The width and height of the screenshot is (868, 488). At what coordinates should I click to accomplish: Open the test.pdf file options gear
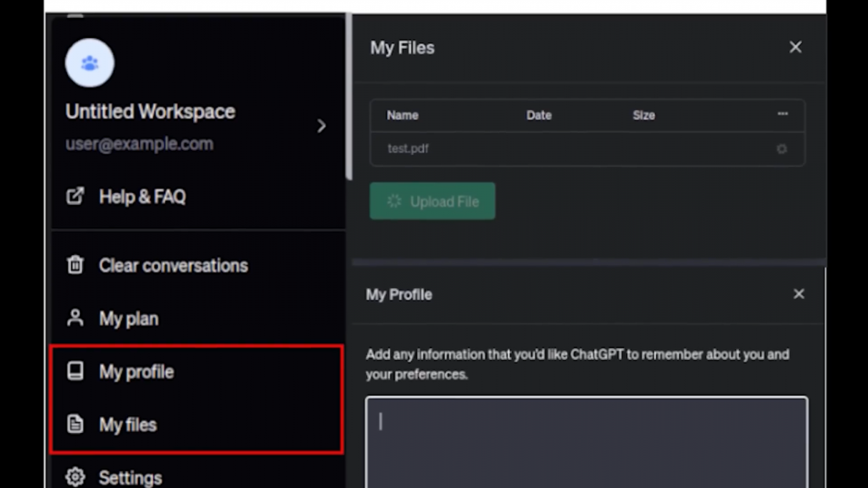click(782, 149)
